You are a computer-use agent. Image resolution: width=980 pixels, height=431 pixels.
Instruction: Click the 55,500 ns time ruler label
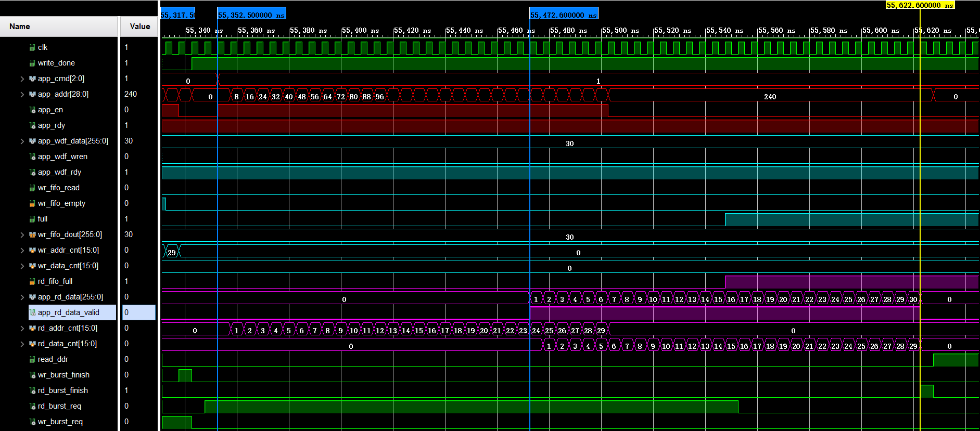[x=620, y=31]
